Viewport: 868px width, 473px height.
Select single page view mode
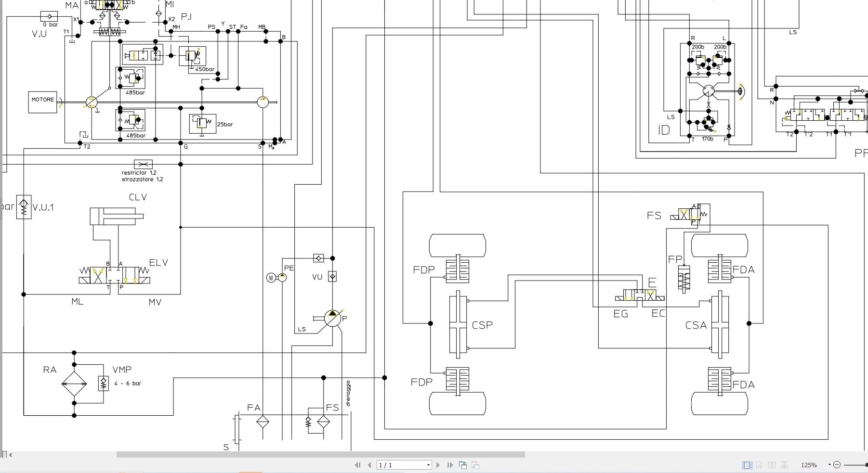[x=747, y=465]
